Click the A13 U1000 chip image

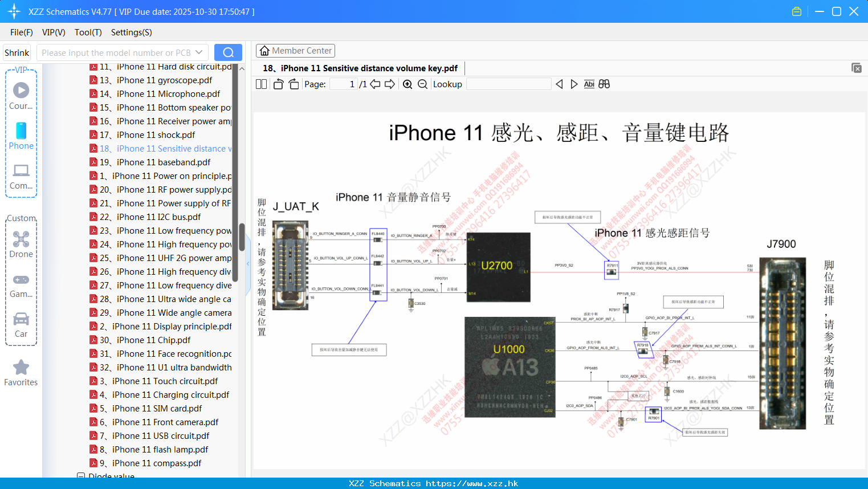coord(510,367)
